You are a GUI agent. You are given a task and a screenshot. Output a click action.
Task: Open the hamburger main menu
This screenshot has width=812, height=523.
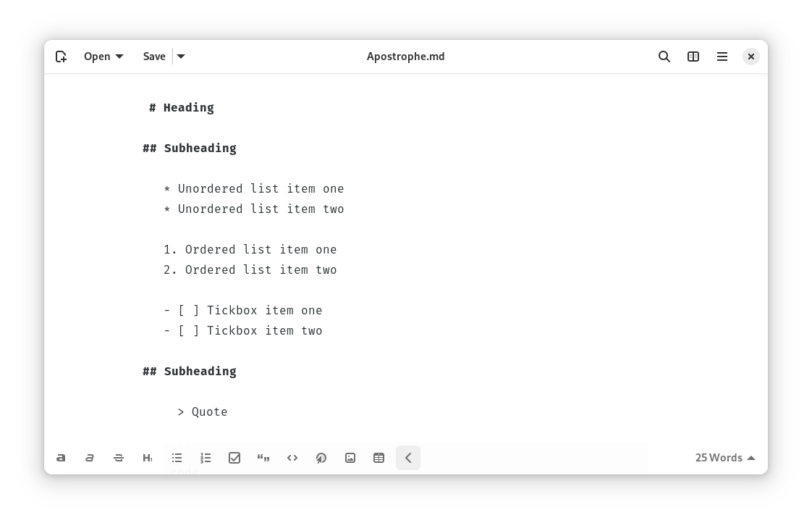(722, 57)
